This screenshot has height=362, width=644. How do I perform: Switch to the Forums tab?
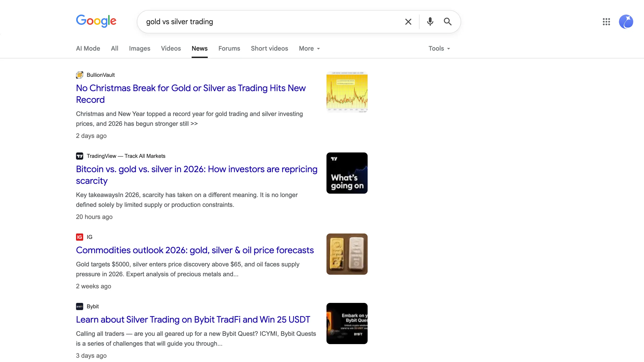(229, 49)
